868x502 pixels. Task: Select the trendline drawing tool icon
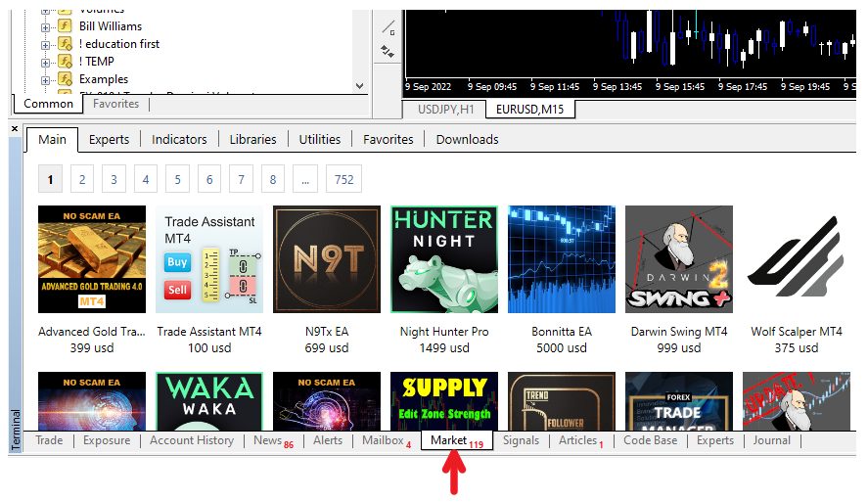[388, 27]
